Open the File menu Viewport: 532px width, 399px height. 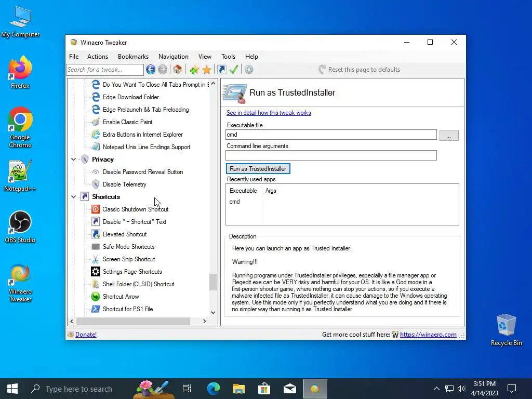coord(74,57)
